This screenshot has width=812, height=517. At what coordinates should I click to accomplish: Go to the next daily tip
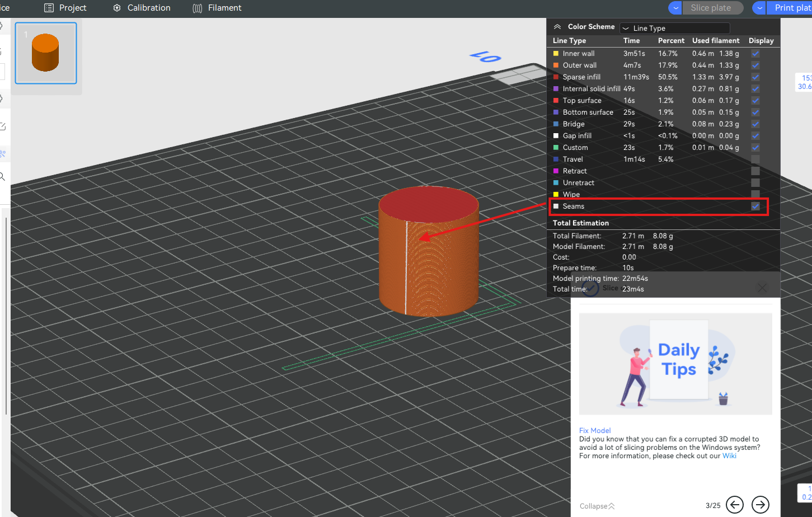(x=760, y=504)
